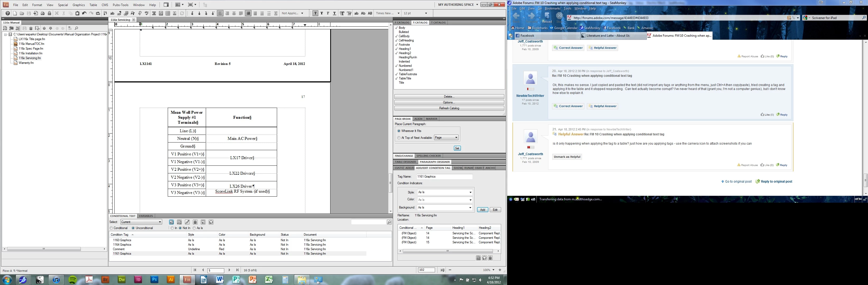
Task: Click the Undo arrow icon
Action: [84, 13]
